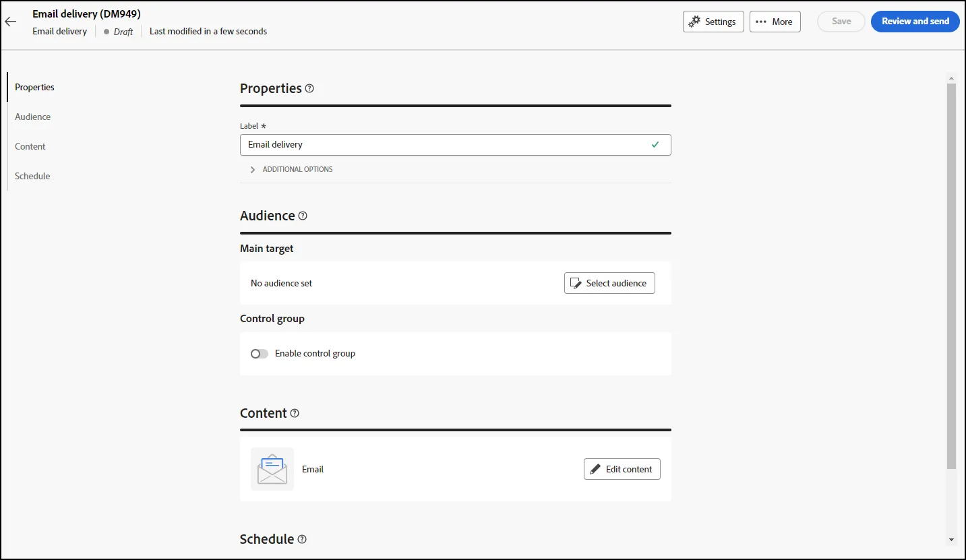The height and width of the screenshot is (560, 966).
Task: Click the 'Email delivery (DM949)' title
Action: [86, 14]
